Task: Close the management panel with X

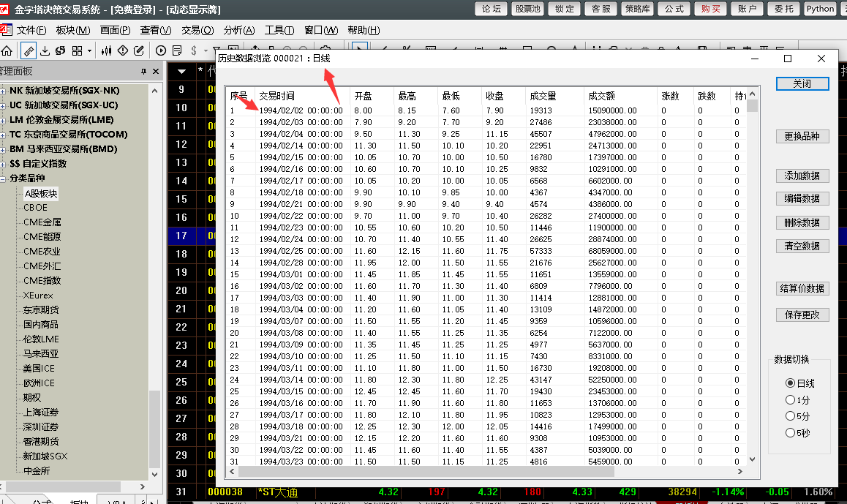Action: coord(156,71)
